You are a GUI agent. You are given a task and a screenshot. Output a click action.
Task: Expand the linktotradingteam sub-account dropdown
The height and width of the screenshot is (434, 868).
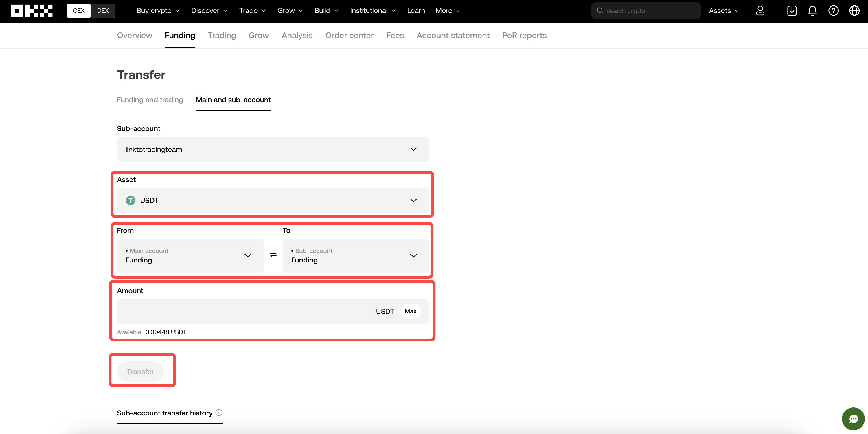click(273, 149)
